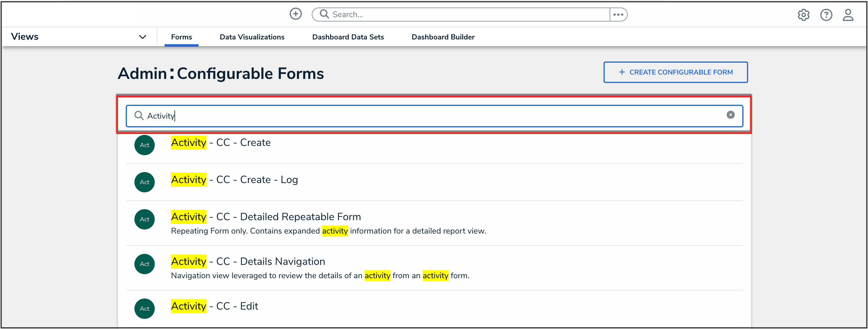Click Create Configurable Form button
Image resolution: width=868 pixels, height=329 pixels.
click(675, 72)
